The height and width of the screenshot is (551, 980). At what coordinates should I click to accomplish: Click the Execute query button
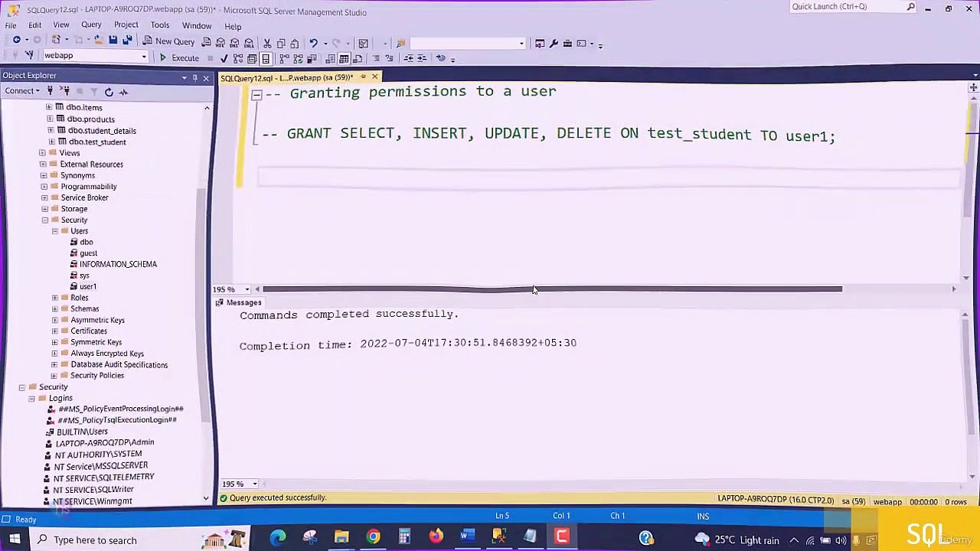179,58
